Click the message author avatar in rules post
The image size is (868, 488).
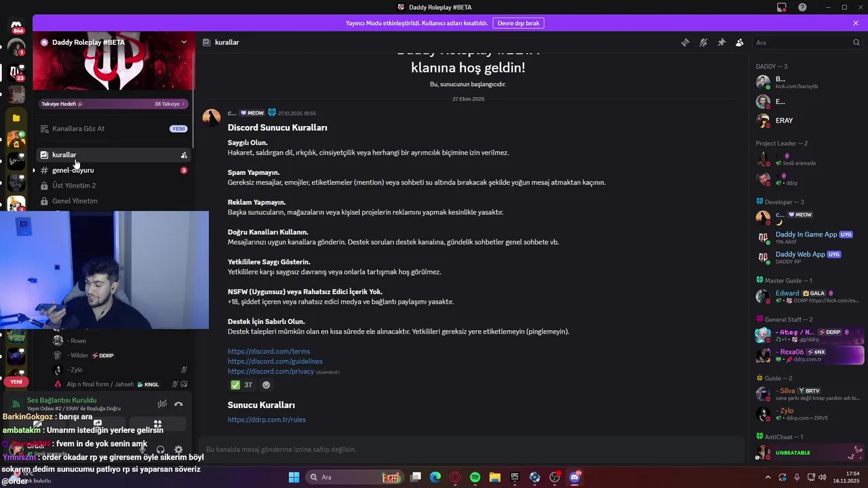[212, 118]
